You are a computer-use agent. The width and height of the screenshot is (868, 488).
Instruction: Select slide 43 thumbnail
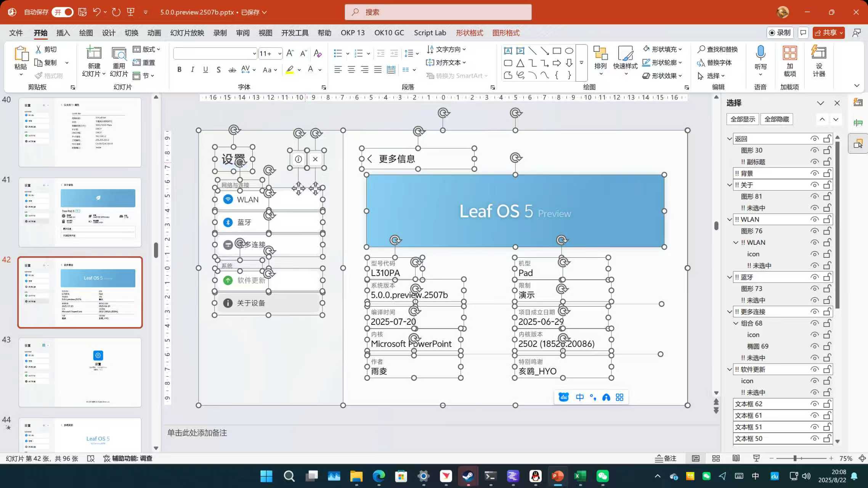tap(80, 372)
